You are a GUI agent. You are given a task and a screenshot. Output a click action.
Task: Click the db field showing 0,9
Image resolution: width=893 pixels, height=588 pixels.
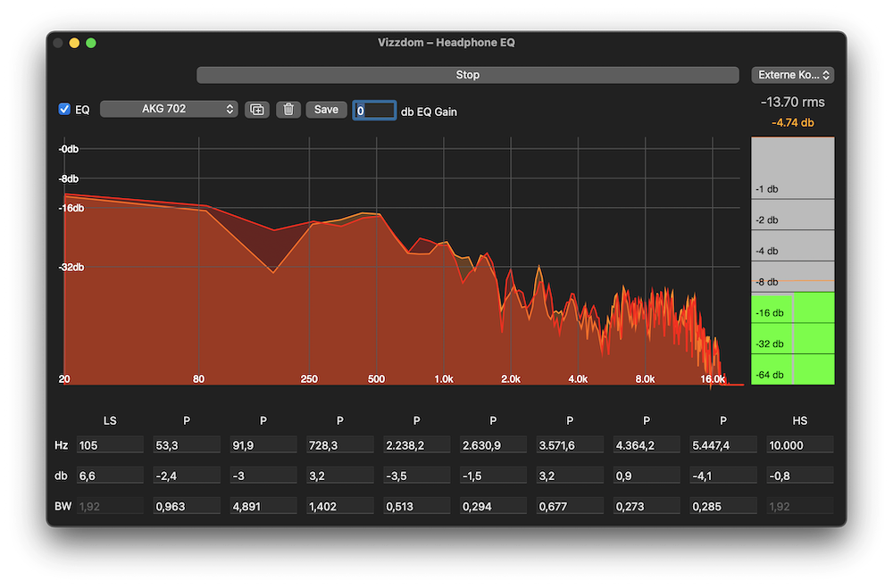647,476
